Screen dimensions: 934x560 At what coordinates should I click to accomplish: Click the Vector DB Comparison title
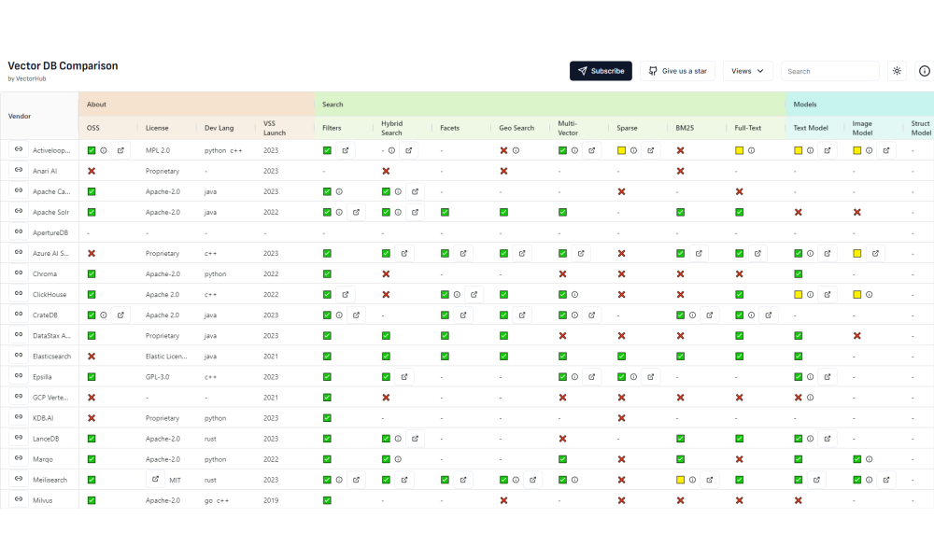click(64, 65)
